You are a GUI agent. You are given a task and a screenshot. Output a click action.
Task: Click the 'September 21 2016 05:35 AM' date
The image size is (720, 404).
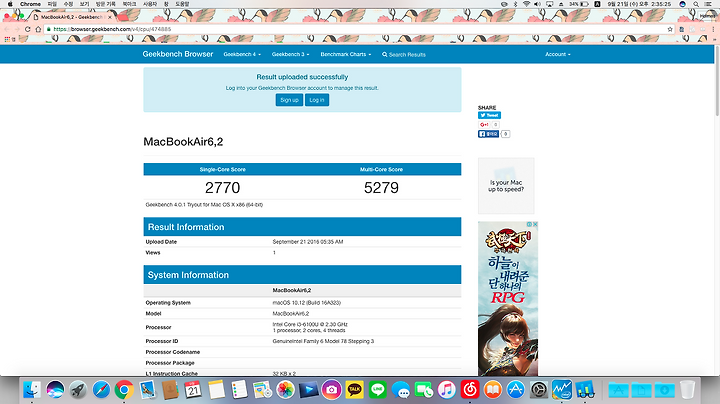(308, 241)
